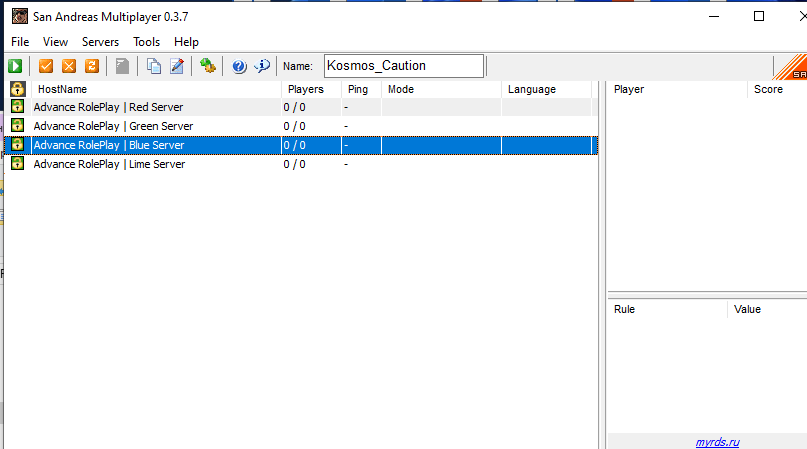Click the green Connect play icon
This screenshot has width=807, height=449.
[x=15, y=66]
